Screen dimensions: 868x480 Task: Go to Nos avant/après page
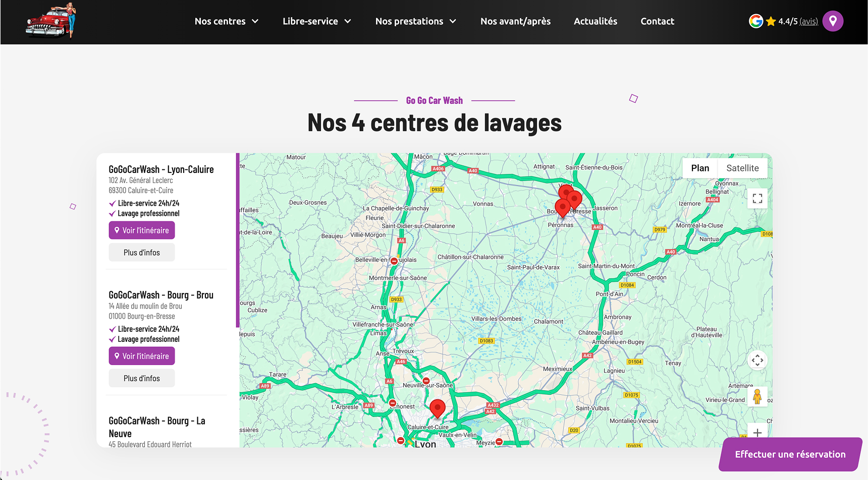tap(515, 21)
